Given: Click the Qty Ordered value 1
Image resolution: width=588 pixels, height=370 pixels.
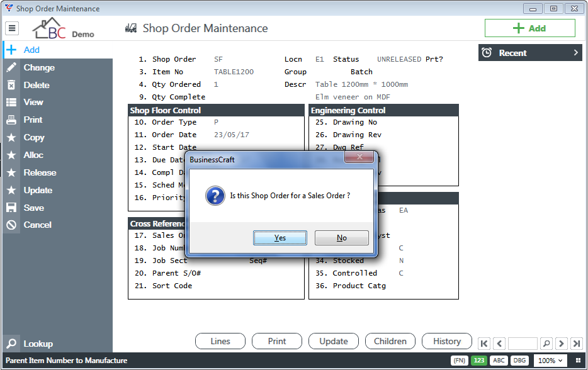Looking at the screenshot, I should pos(216,84).
